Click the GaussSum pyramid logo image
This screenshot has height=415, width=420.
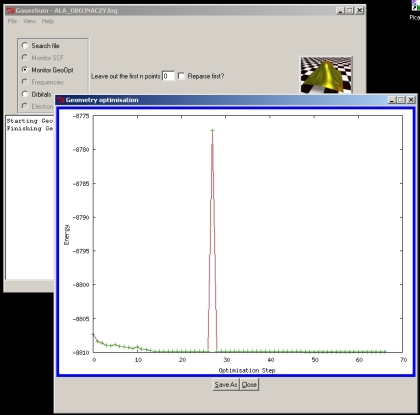[326, 75]
